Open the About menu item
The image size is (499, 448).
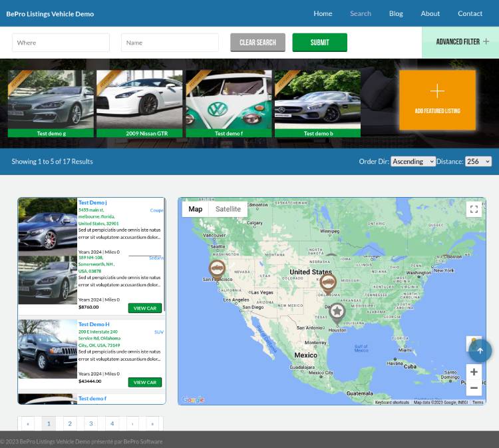pyautogui.click(x=430, y=13)
